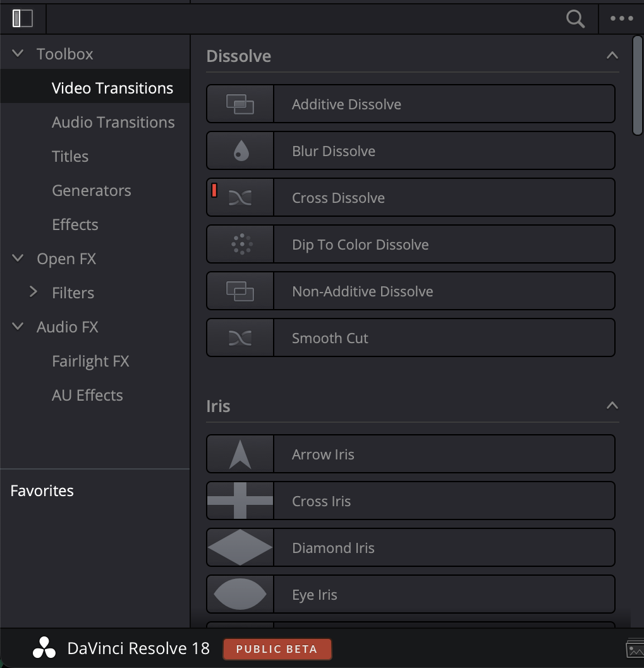Collapse the Iris category
644x668 pixels.
click(x=611, y=405)
